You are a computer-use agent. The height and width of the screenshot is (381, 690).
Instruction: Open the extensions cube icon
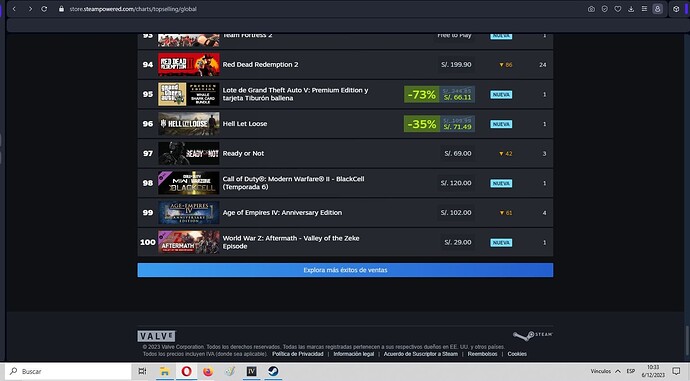coord(676,9)
